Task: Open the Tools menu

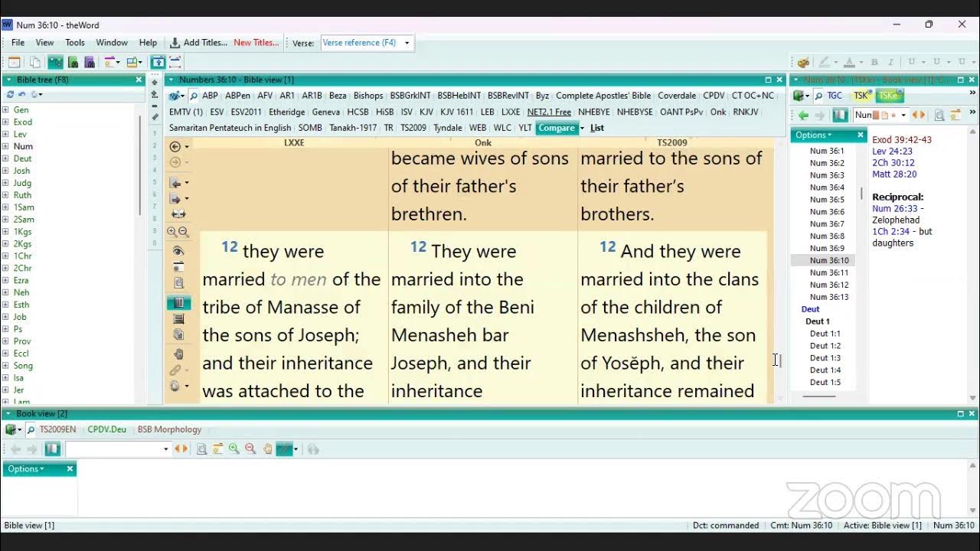Action: [74, 42]
